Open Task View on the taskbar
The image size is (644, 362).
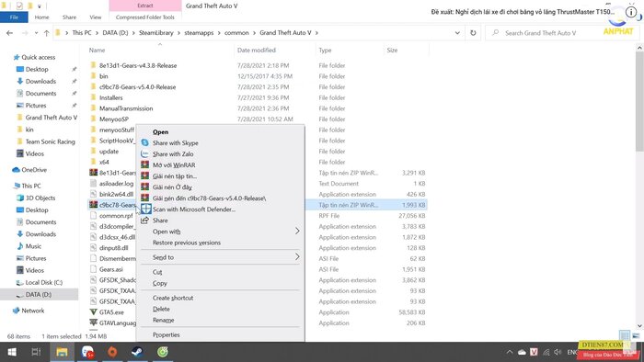[36, 352]
